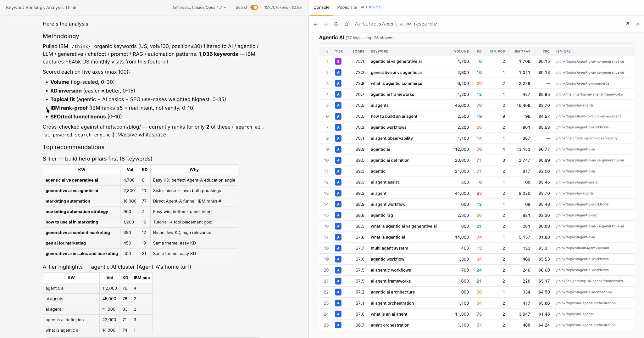Open the /think/topics/multiagent-system URL
The height and width of the screenshot is (338, 644).
click(582, 248)
